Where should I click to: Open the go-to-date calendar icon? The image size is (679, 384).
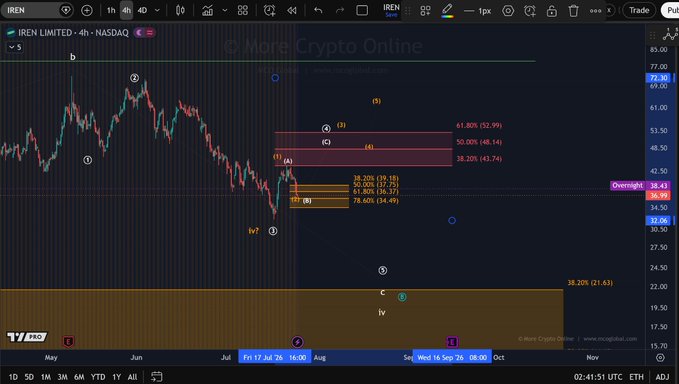click(157, 377)
